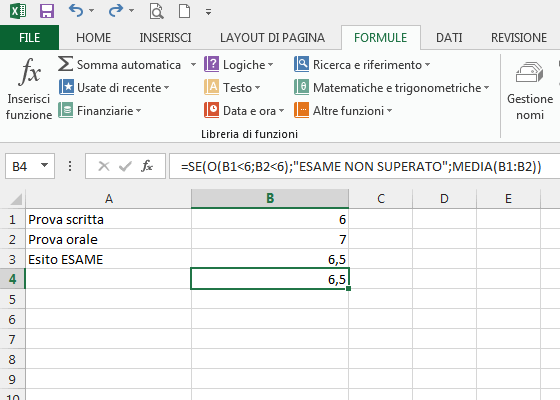Open the Name Box dropdown arrow

(x=44, y=166)
